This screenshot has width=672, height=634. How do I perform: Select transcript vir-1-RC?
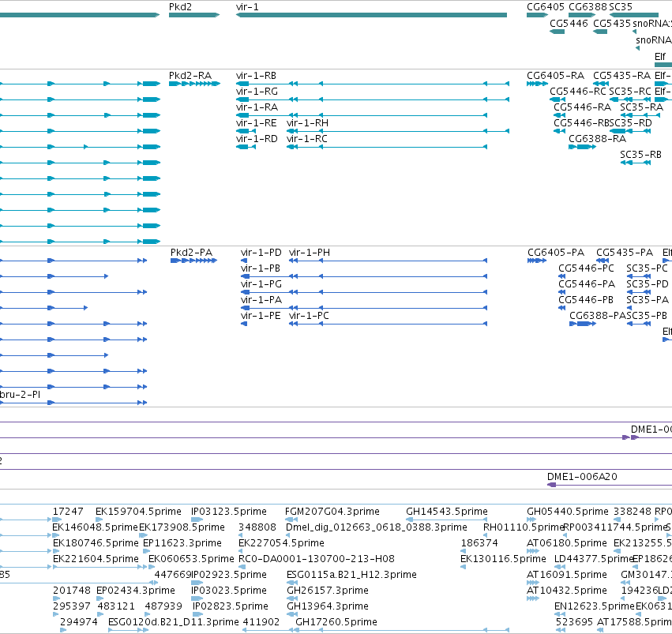(x=307, y=139)
